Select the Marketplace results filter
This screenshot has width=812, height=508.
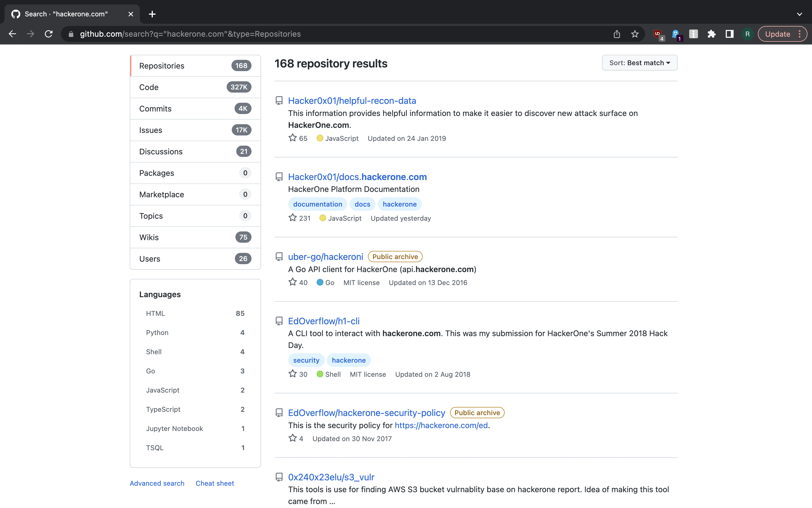195,194
